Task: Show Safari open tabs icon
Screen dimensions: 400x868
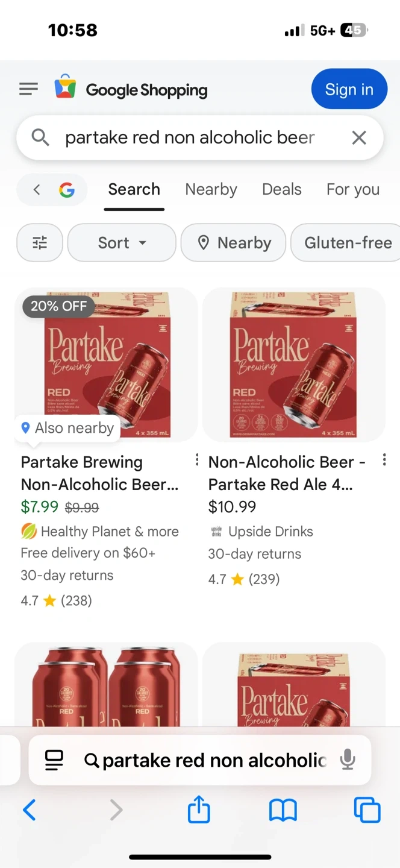Action: [367, 810]
